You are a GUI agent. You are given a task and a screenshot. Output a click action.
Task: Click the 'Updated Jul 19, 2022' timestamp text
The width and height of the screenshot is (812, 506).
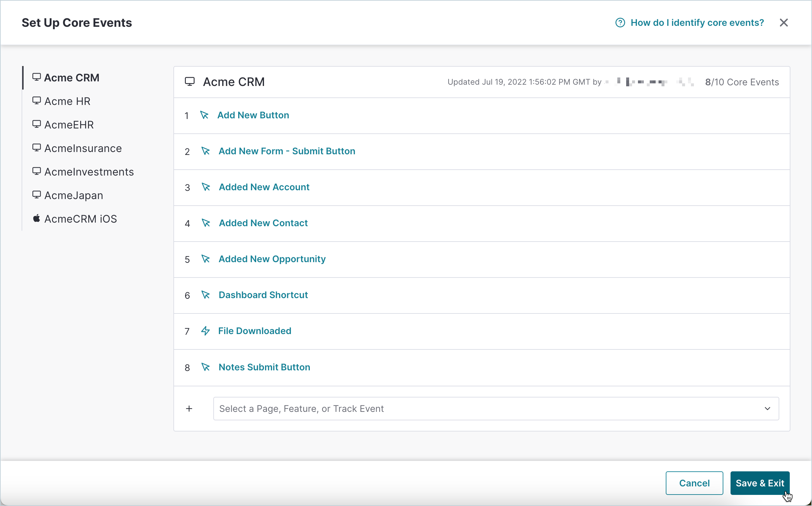[524, 82]
